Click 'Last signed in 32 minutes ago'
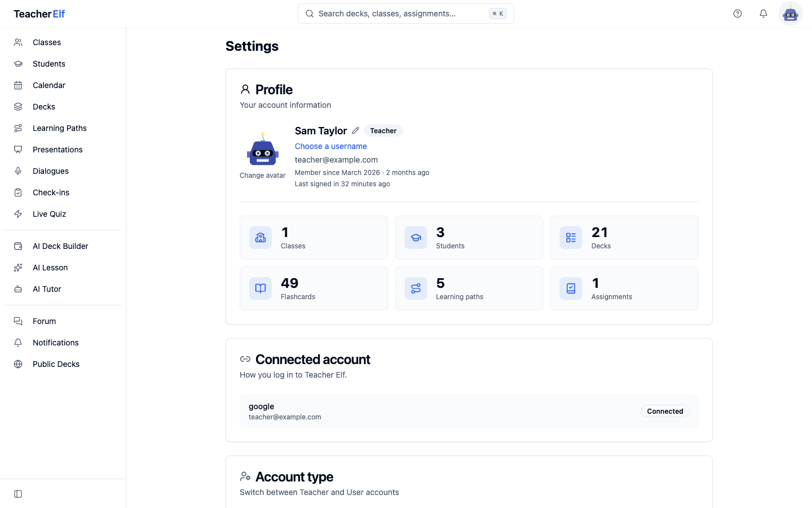Viewport: 812px width, 508px height. click(x=342, y=184)
